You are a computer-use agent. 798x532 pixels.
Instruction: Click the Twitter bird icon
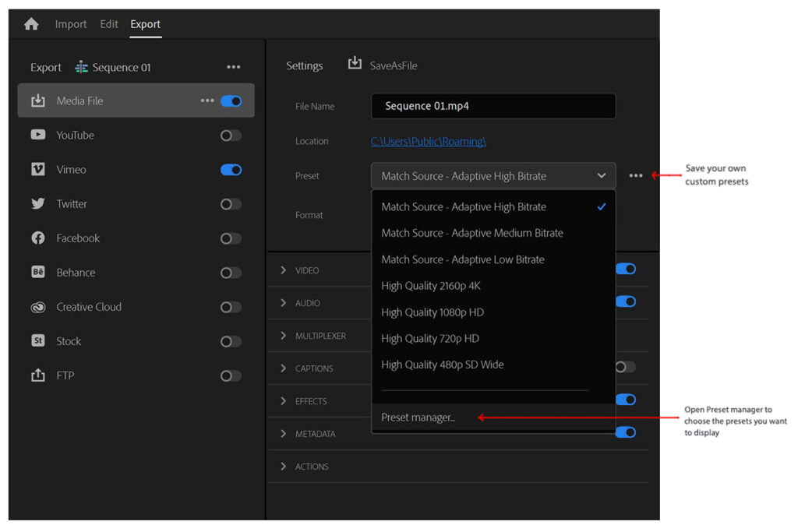(38, 204)
